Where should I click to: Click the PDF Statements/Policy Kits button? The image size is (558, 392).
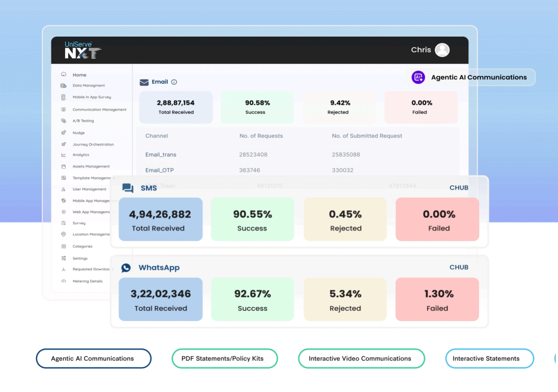pos(225,358)
